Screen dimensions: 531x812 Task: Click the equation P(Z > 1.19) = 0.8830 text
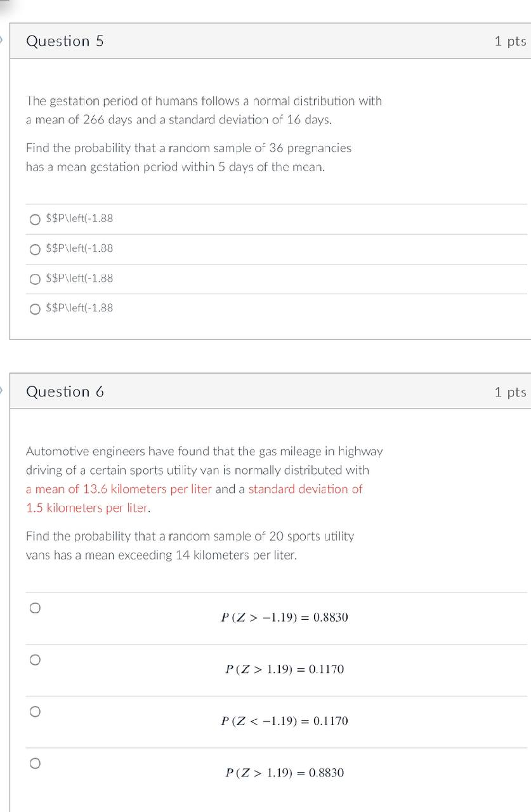click(x=284, y=773)
